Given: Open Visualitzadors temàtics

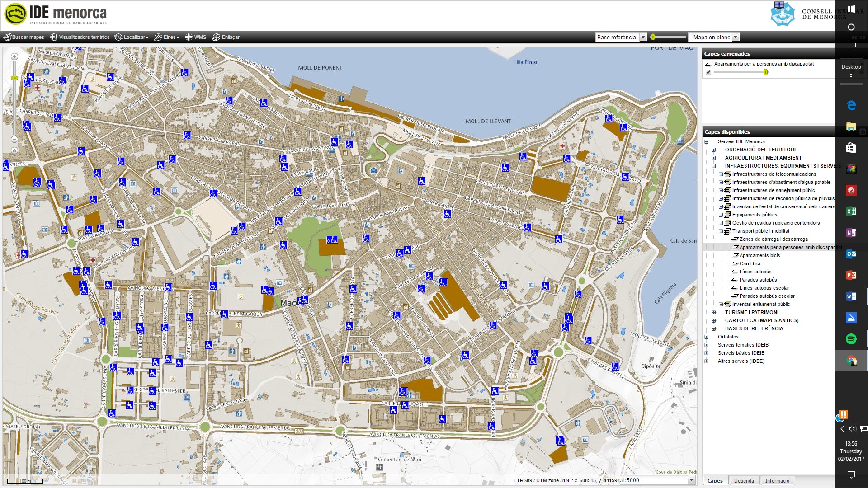Looking at the screenshot, I should tap(80, 37).
